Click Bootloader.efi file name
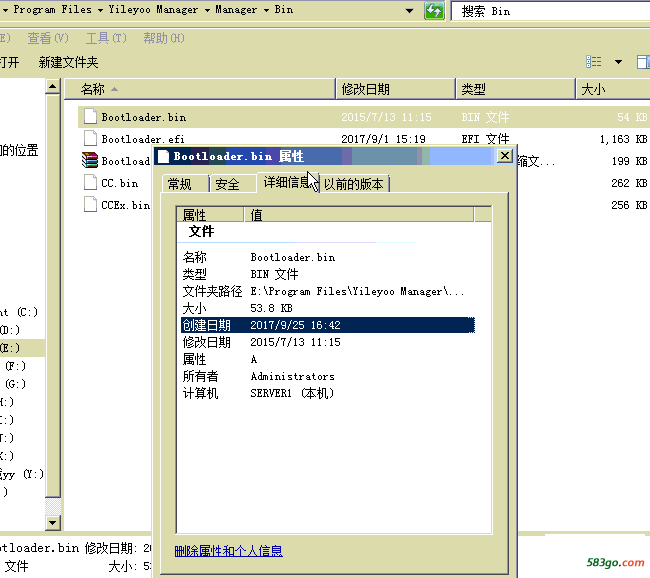Viewport: 650px width, 578px height. click(x=143, y=139)
